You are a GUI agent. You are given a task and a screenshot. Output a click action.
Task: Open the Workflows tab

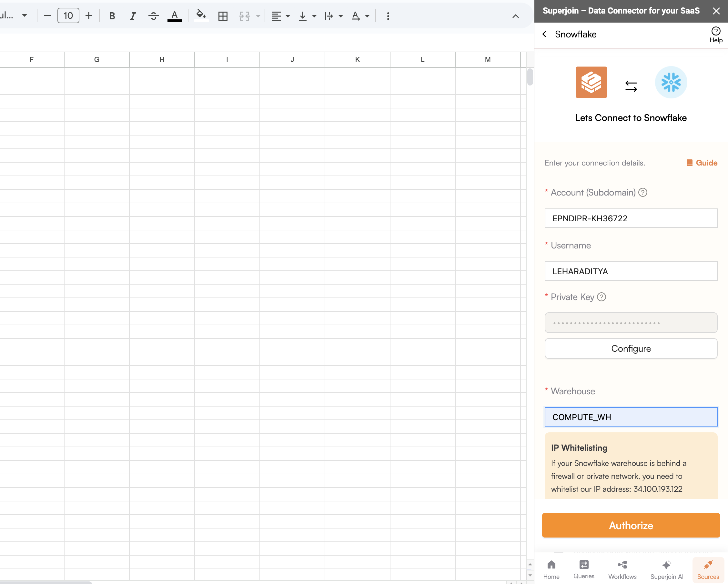[x=622, y=569]
